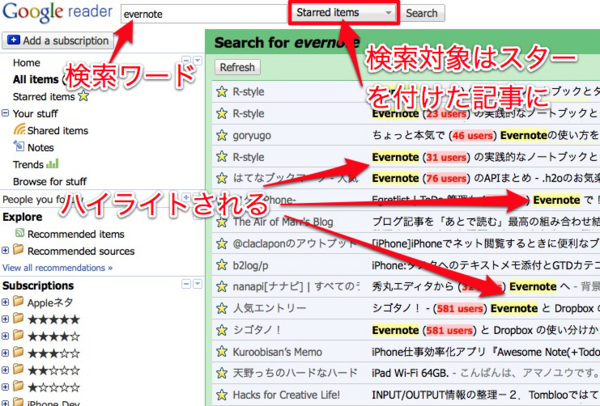600x406 pixels.
Task: Unstar the 天野っちのハードなハード row
Action: coord(222,373)
